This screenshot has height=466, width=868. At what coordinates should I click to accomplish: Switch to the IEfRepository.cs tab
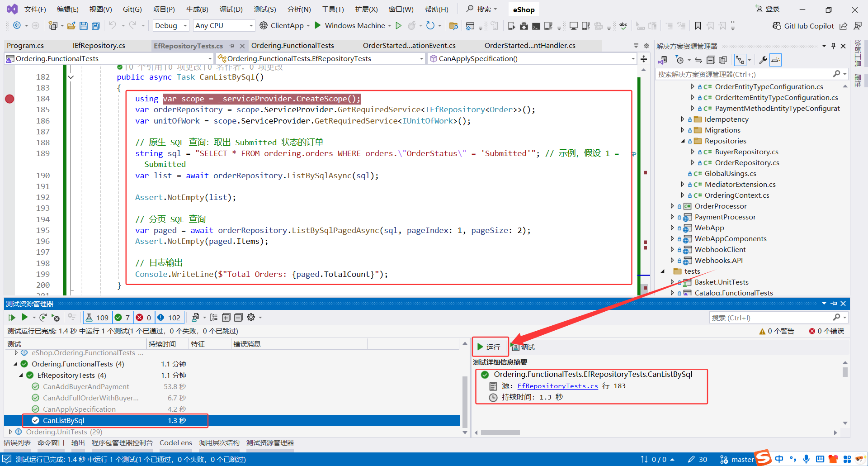coord(99,45)
